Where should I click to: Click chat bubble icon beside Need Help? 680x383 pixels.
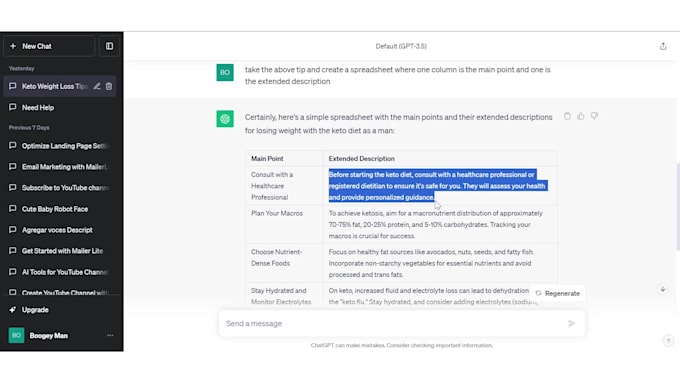point(13,107)
